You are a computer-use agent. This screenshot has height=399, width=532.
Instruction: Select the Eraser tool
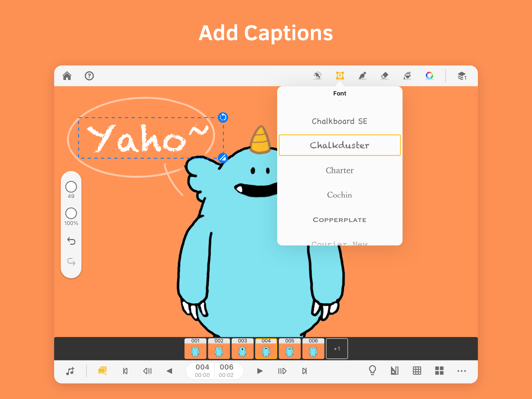pyautogui.click(x=385, y=76)
